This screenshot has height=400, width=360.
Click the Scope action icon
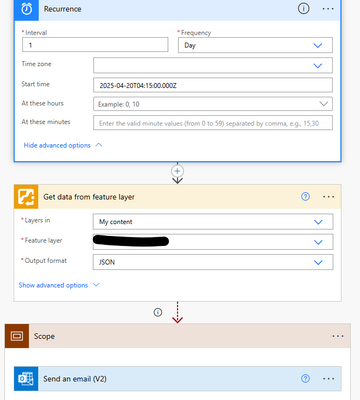coord(17,336)
